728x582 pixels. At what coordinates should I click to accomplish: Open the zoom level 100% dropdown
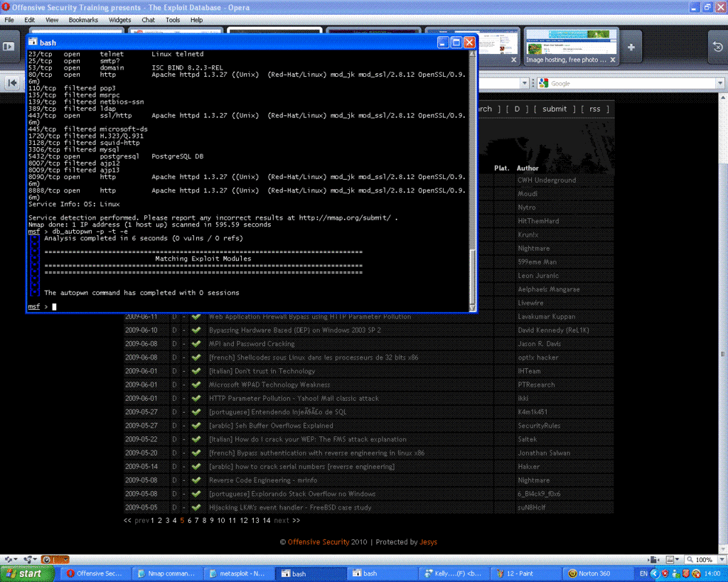tap(722, 560)
